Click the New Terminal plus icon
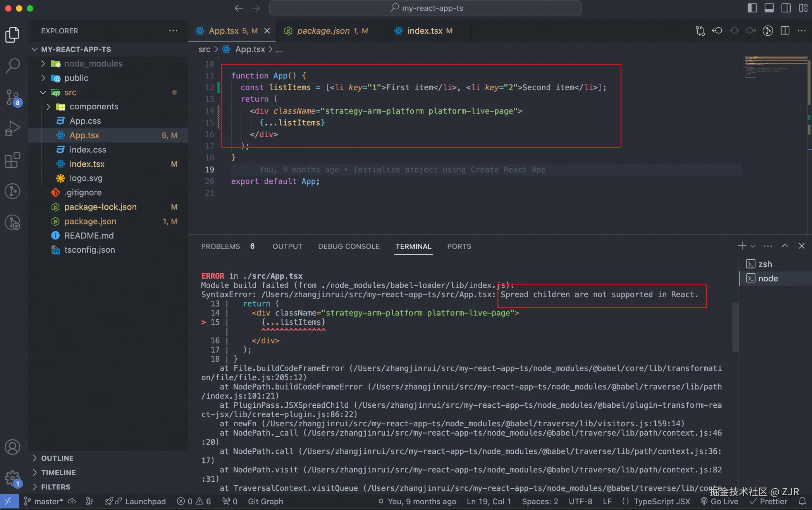 [x=741, y=246]
